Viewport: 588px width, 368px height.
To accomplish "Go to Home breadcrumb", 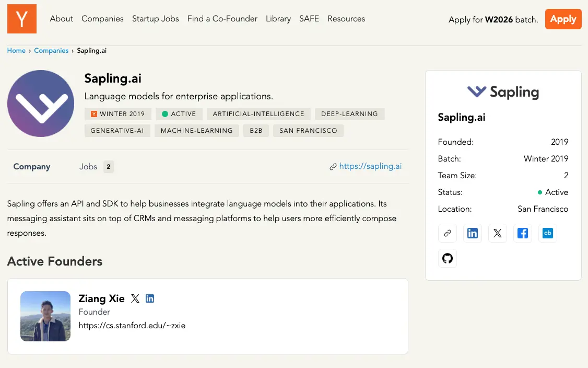I will [x=16, y=51].
